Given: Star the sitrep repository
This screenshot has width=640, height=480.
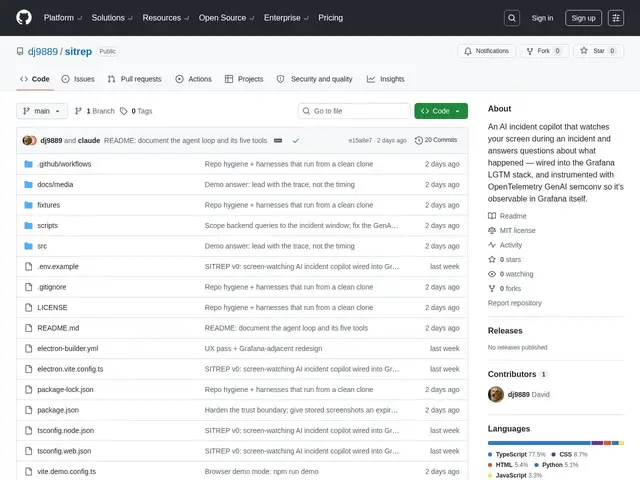Looking at the screenshot, I should [598, 51].
